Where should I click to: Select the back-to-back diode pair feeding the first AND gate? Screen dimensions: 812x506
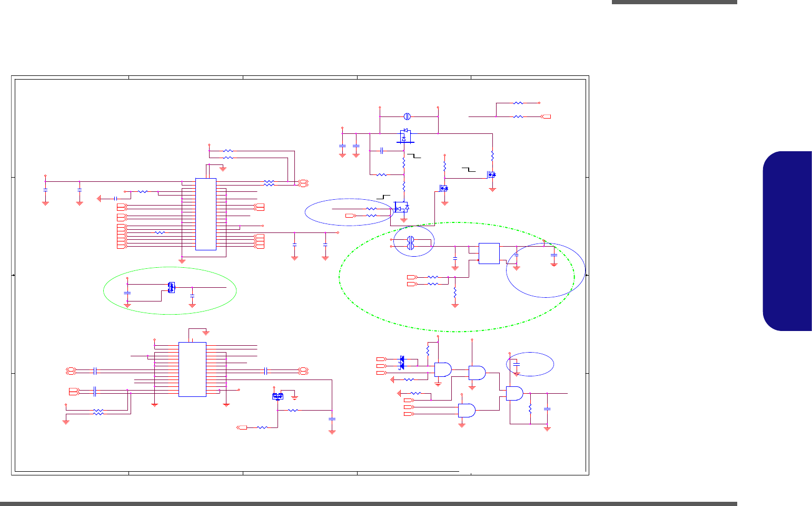click(x=402, y=362)
